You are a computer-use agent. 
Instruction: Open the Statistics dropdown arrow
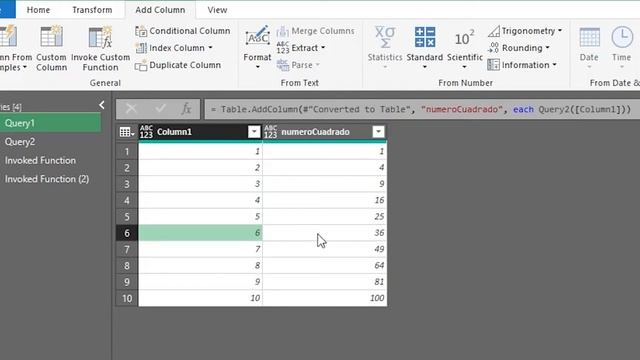pos(385,67)
